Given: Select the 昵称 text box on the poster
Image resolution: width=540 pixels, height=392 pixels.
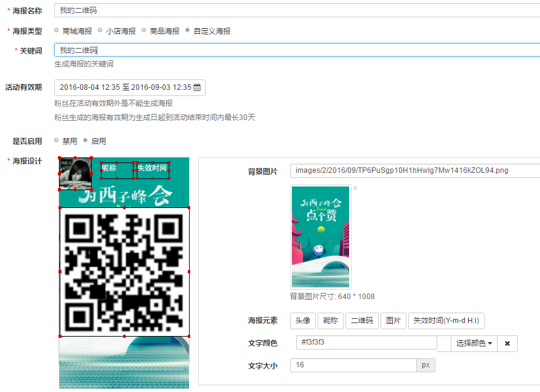Looking at the screenshot, I should coord(117,170).
